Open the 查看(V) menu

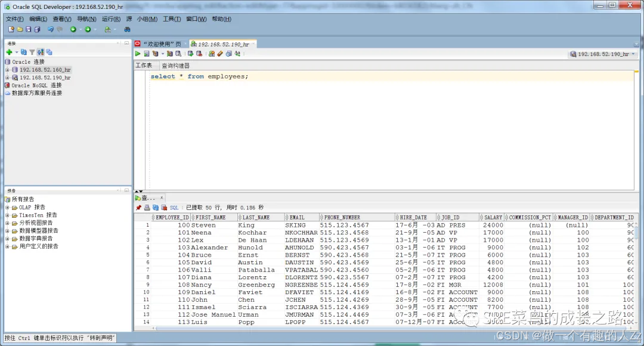pos(61,19)
